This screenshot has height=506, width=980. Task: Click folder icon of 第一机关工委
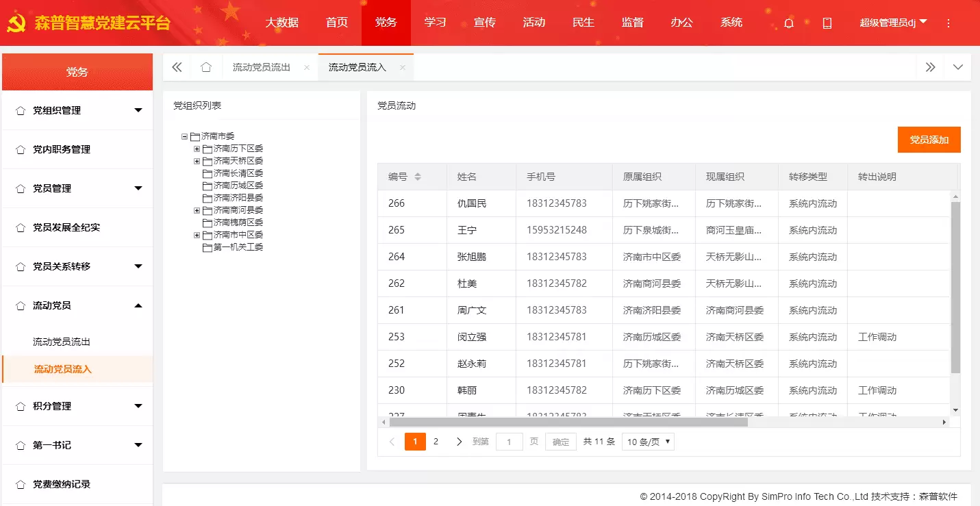(208, 248)
